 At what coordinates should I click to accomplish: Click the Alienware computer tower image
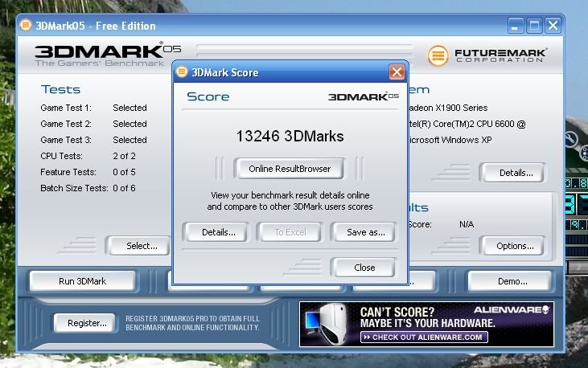[x=327, y=322]
